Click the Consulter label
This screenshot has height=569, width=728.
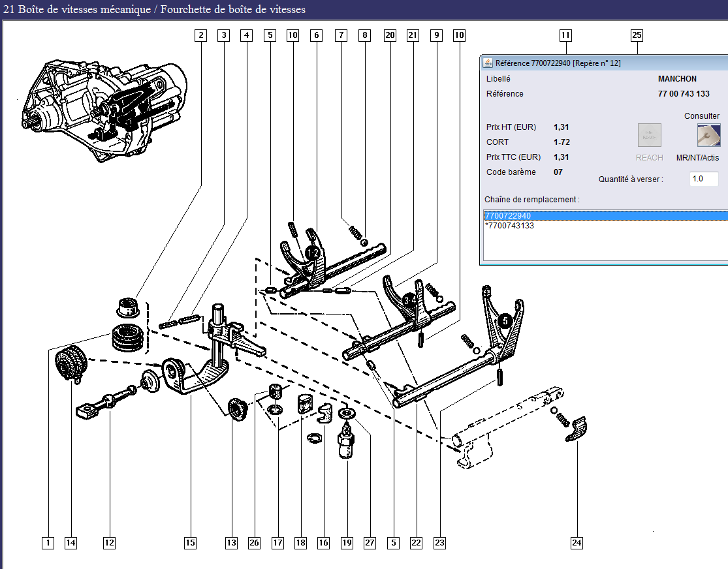click(701, 115)
